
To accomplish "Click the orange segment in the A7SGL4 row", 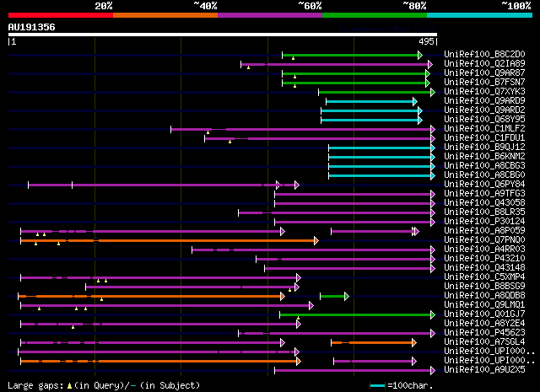I will click(x=374, y=343).
